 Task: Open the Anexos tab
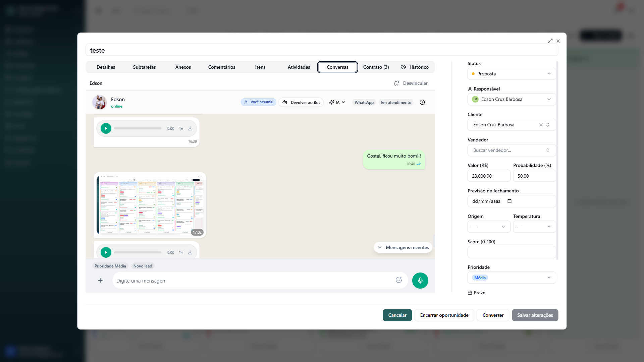183,67
